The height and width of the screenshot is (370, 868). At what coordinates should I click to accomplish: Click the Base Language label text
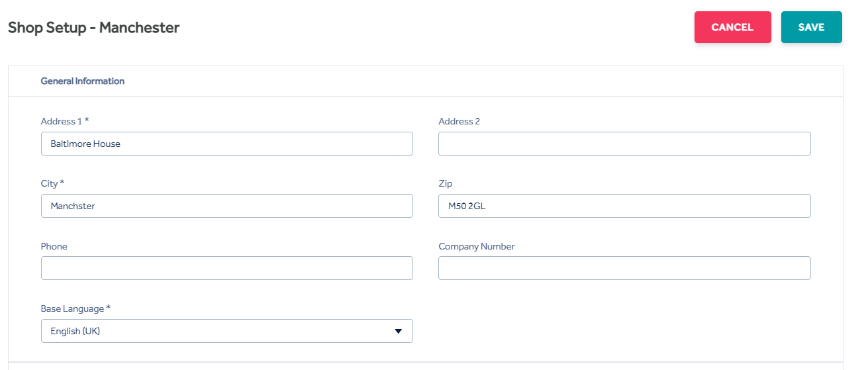click(75, 308)
